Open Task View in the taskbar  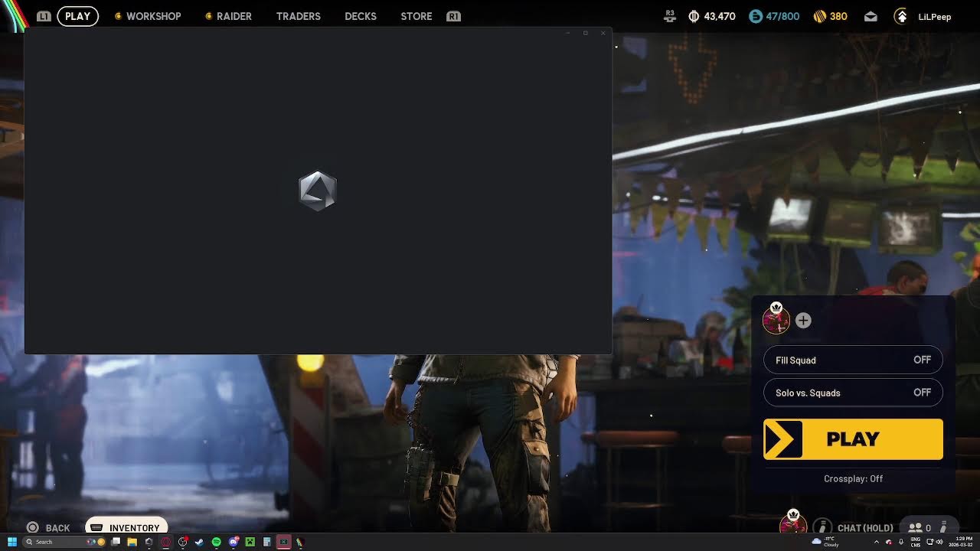116,542
